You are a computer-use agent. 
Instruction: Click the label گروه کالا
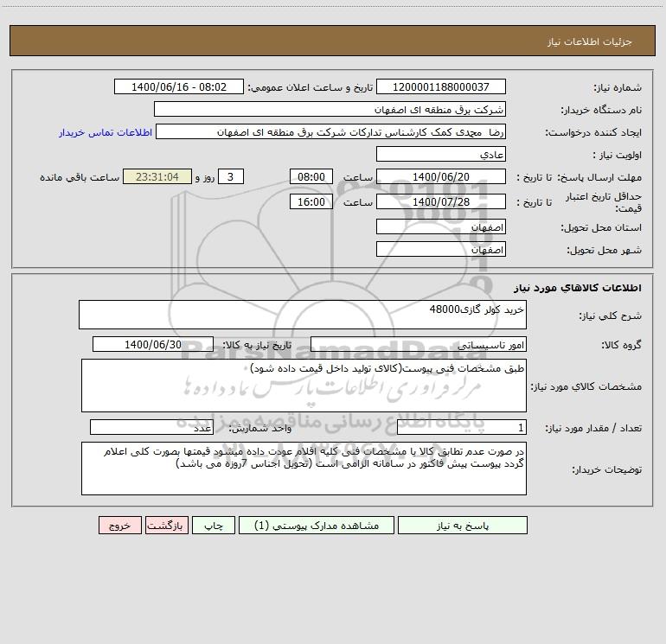pos(621,345)
